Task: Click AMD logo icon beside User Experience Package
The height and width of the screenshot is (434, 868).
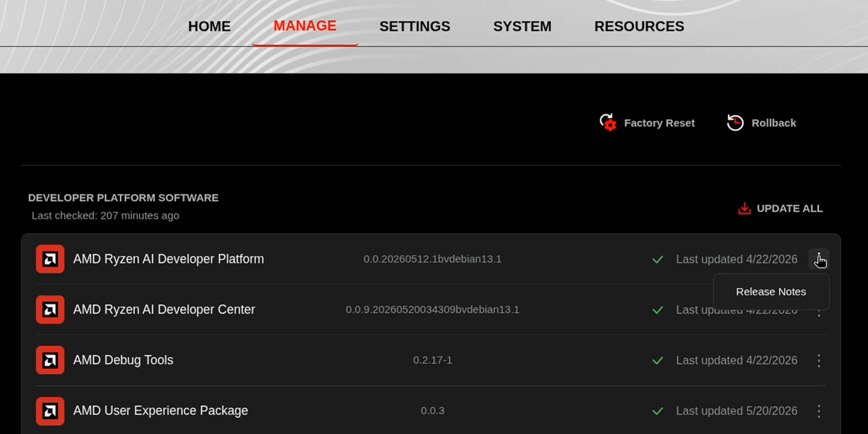Action: point(50,411)
